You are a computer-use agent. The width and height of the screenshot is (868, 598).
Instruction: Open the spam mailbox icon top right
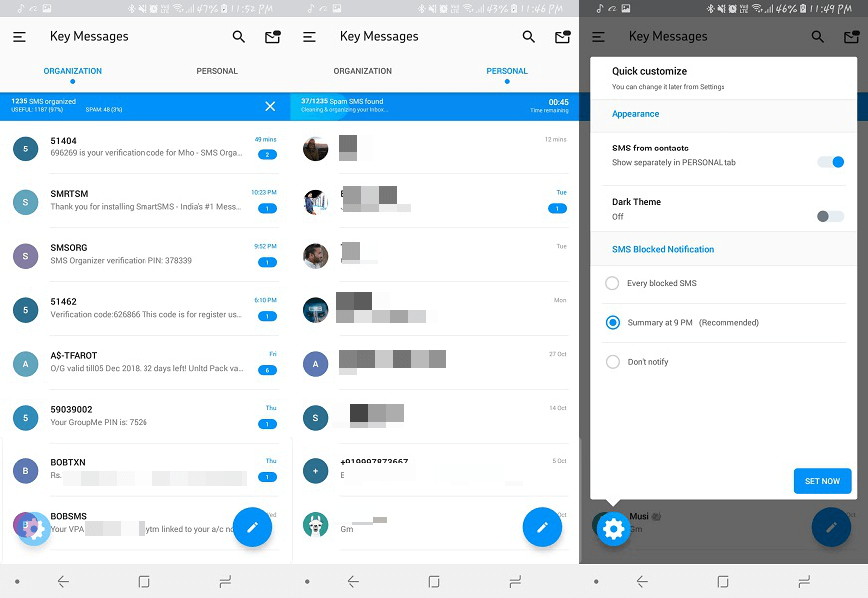point(272,36)
